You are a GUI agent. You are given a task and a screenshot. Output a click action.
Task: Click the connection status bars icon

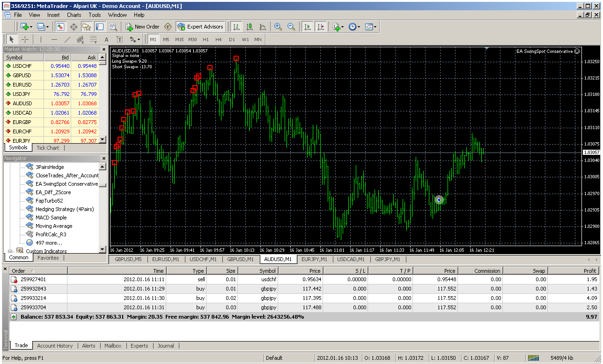point(533,358)
